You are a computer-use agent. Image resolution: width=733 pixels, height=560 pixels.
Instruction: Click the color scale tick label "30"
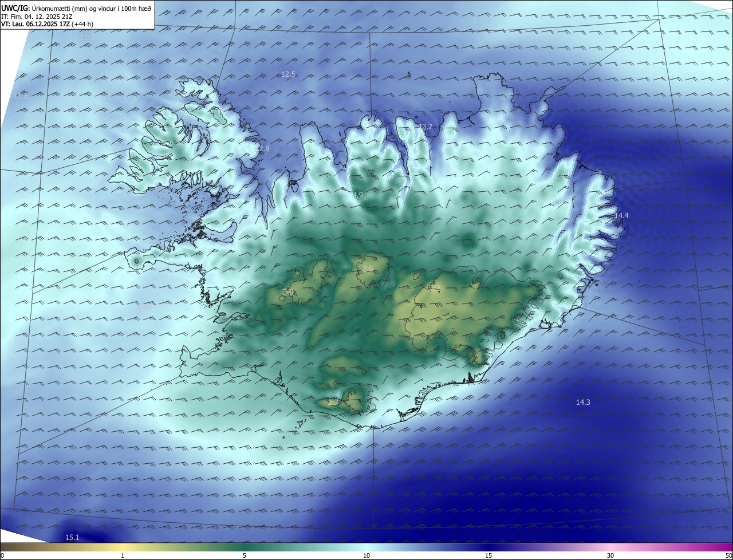pos(610,555)
